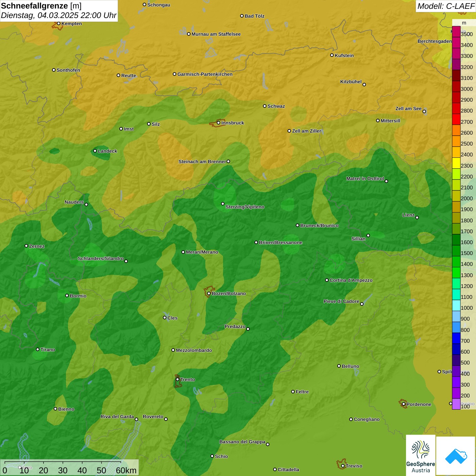
Task: Select the 700 m blue legend swatch
Action: coord(456,338)
